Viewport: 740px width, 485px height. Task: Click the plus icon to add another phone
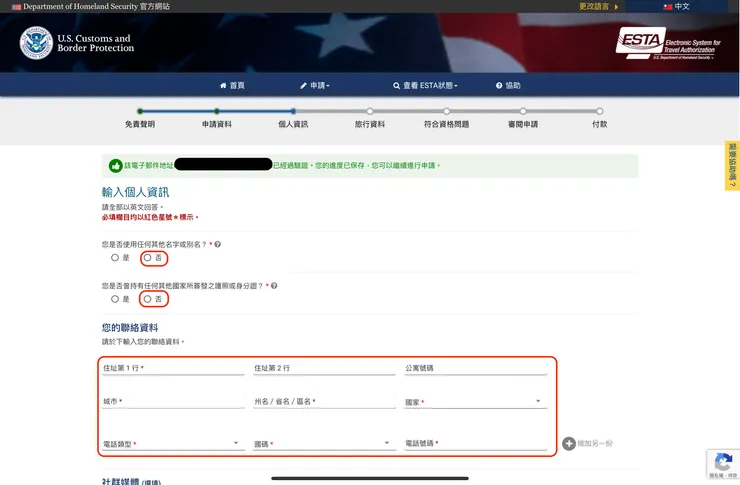point(569,443)
